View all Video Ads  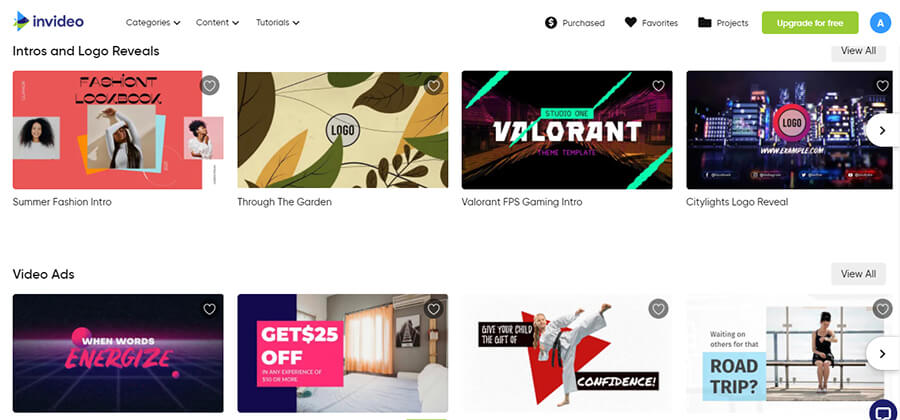point(858,274)
